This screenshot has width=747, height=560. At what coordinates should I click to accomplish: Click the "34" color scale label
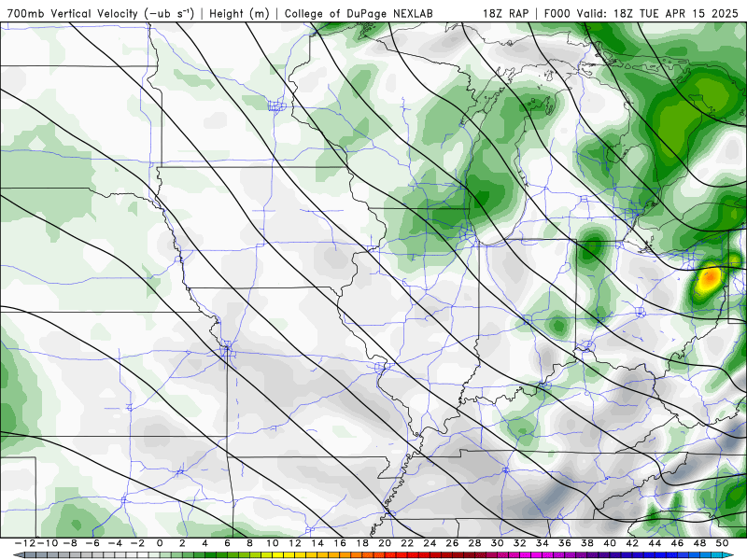coord(543,543)
